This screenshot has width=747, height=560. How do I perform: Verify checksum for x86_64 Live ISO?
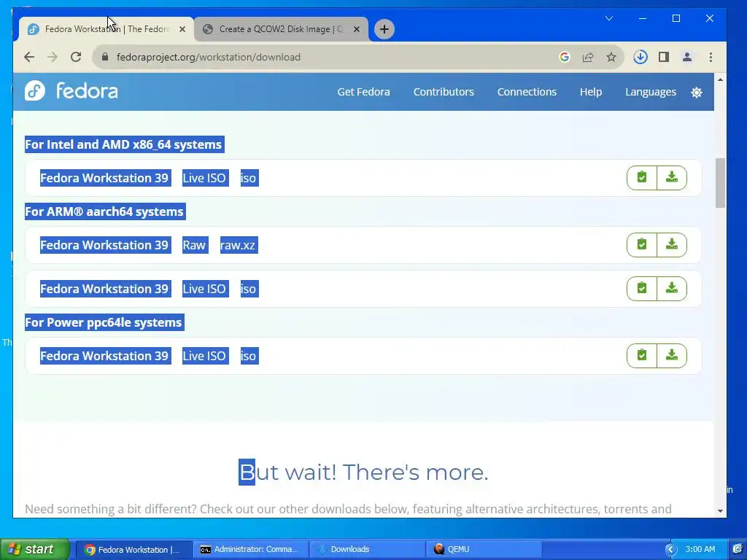coord(642,178)
